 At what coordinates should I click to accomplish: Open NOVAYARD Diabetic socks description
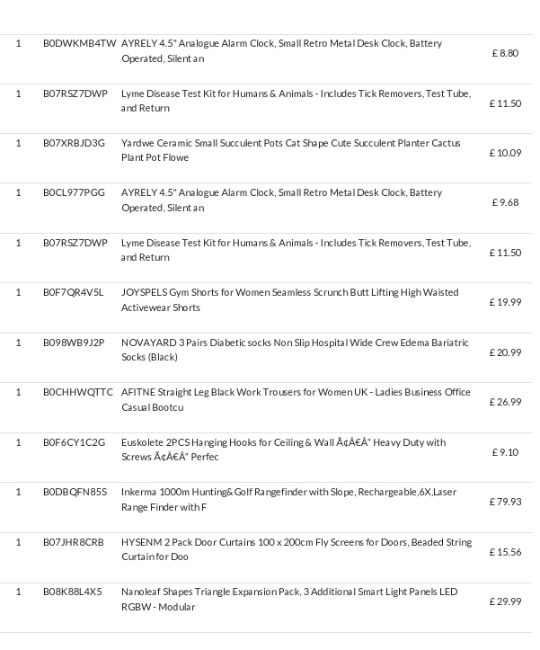coord(295,349)
